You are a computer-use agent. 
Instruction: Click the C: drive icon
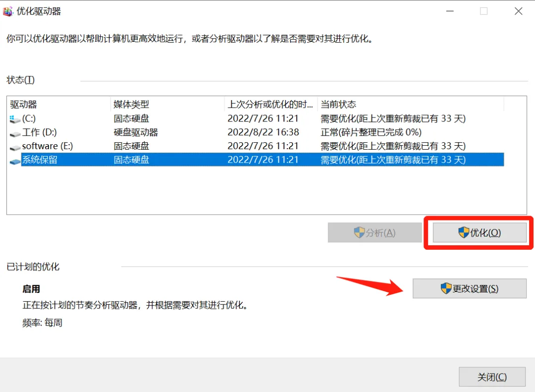[13, 118]
